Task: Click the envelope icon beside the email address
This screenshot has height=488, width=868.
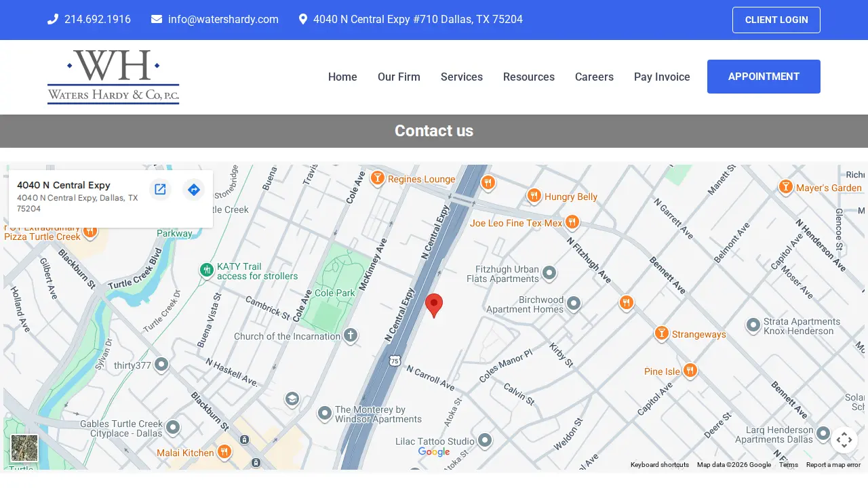Action: (x=157, y=19)
